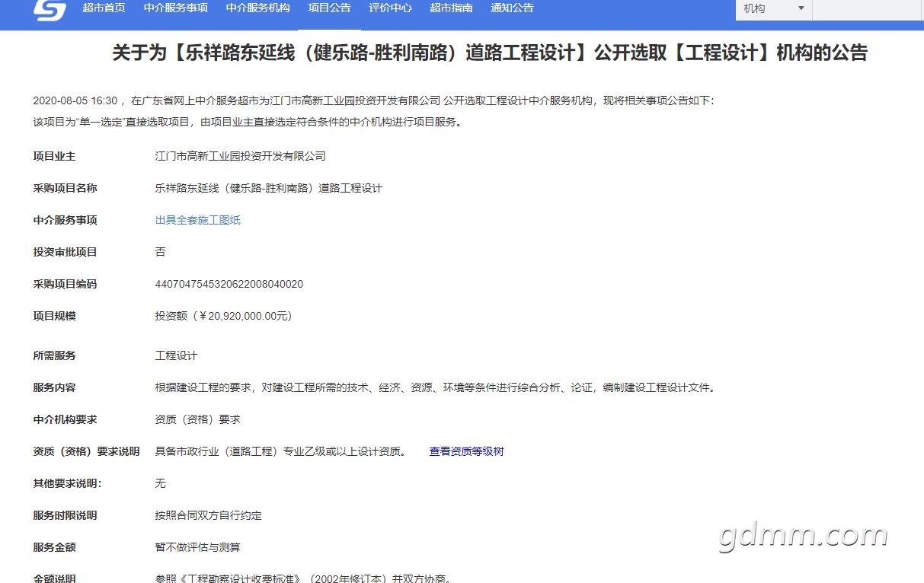Open the 中介服务事项 section
The height and width of the screenshot is (583, 924).
tap(175, 8)
